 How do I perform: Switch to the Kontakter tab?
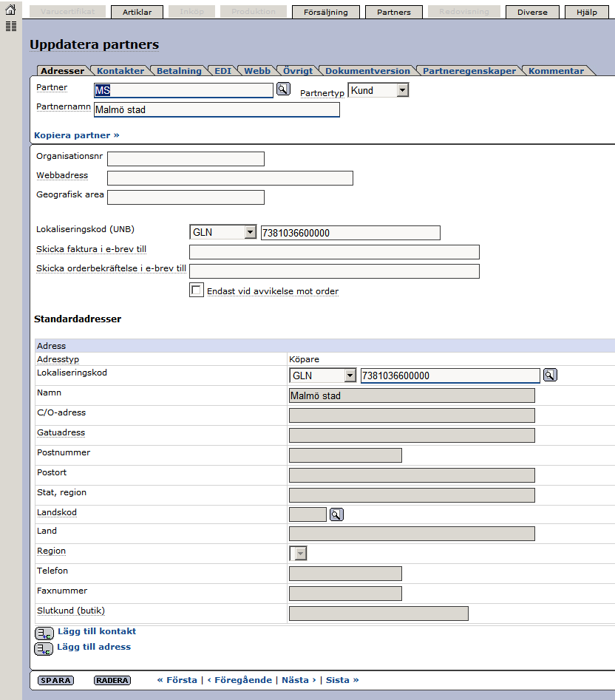coord(120,70)
